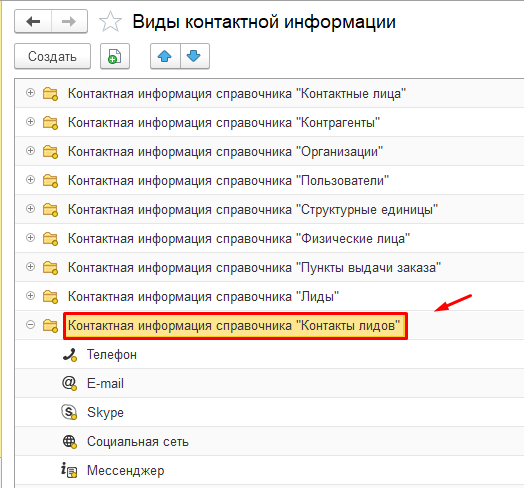The height and width of the screenshot is (488, 524).
Task: Select "Организации" contact information row
Action: pyautogui.click(x=269, y=151)
